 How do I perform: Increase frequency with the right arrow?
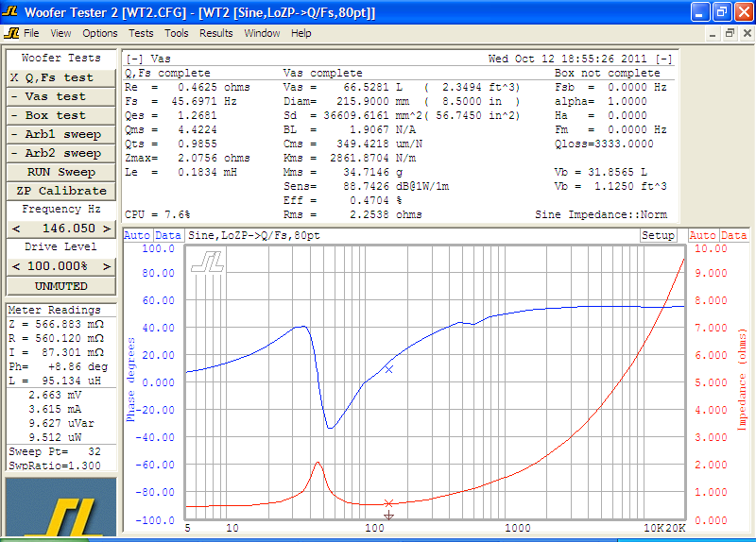click(x=107, y=229)
